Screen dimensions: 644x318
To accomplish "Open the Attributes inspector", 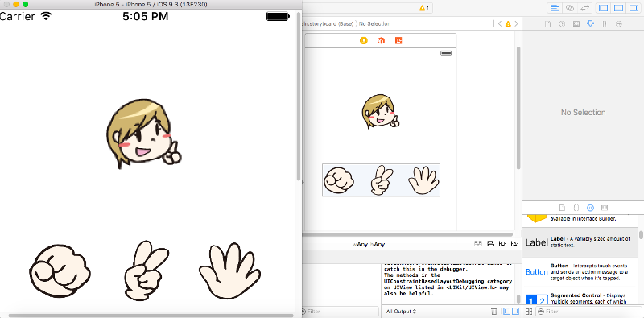I will tap(591, 24).
